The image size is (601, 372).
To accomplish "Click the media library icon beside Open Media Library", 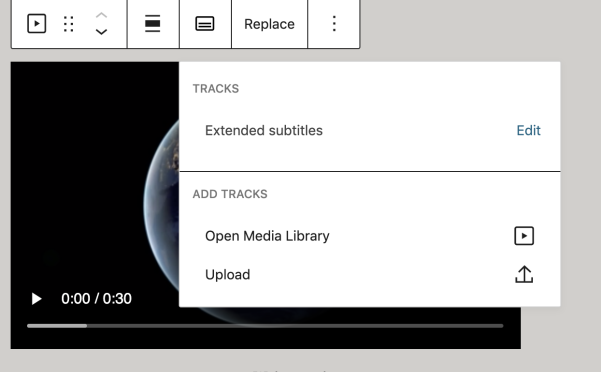I will [524, 236].
